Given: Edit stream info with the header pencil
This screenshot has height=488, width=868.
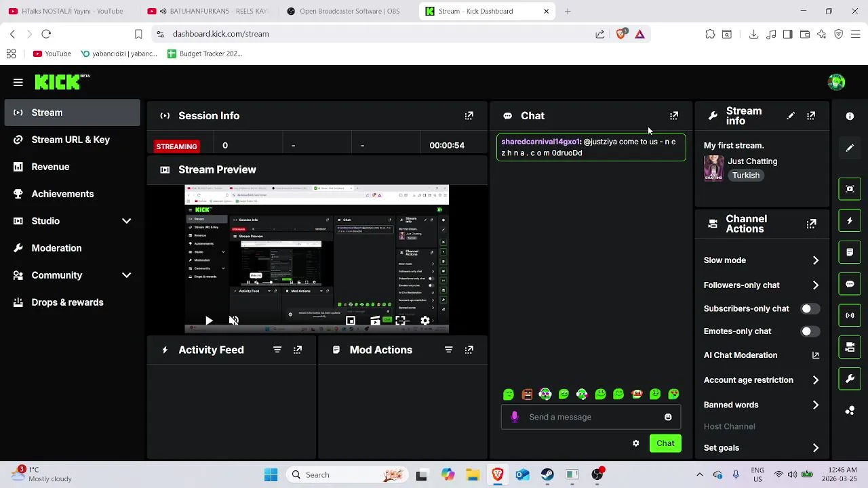Looking at the screenshot, I should 791,116.
